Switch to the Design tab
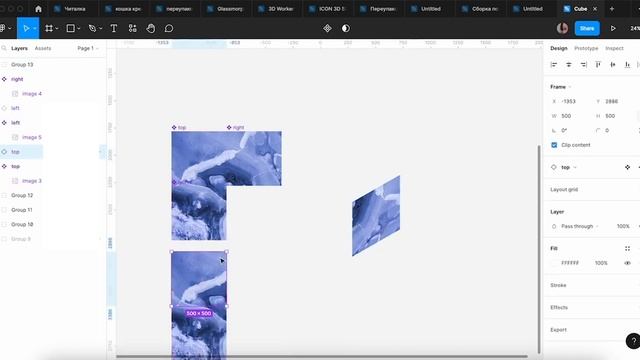This screenshot has height=360, width=640. point(558,48)
